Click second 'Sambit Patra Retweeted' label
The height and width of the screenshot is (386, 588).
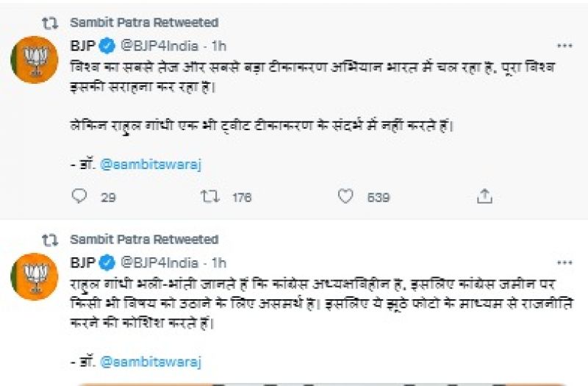coord(144,240)
